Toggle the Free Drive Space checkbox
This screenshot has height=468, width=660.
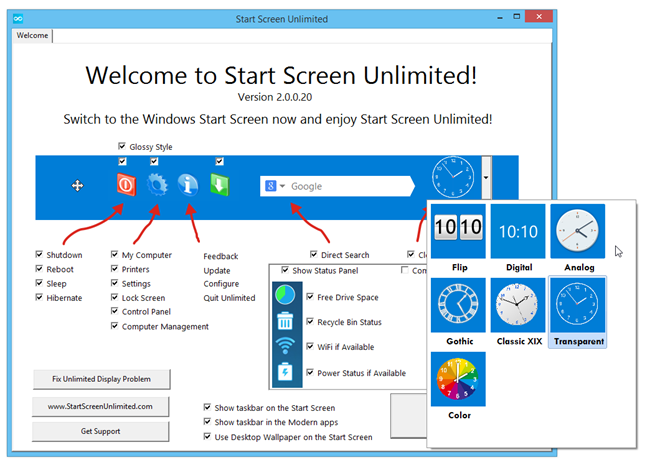310,297
